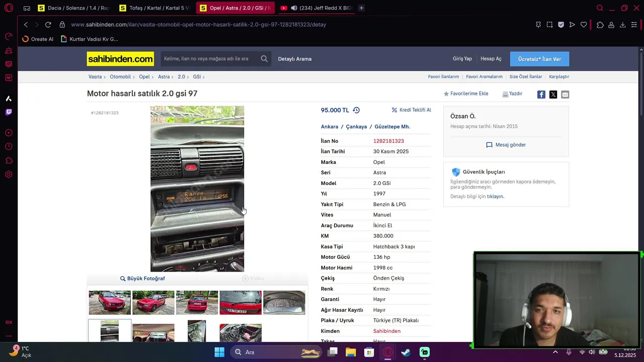Viewport: 644px width, 362px height.
Task: Open GX Corner gamepad icon in tab bar
Action: (x=27, y=8)
